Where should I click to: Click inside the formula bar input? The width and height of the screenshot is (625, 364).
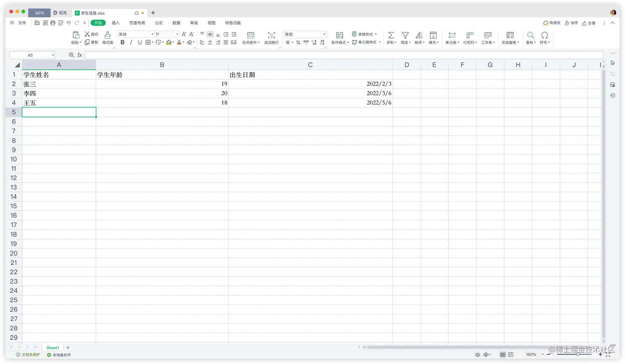(344, 55)
